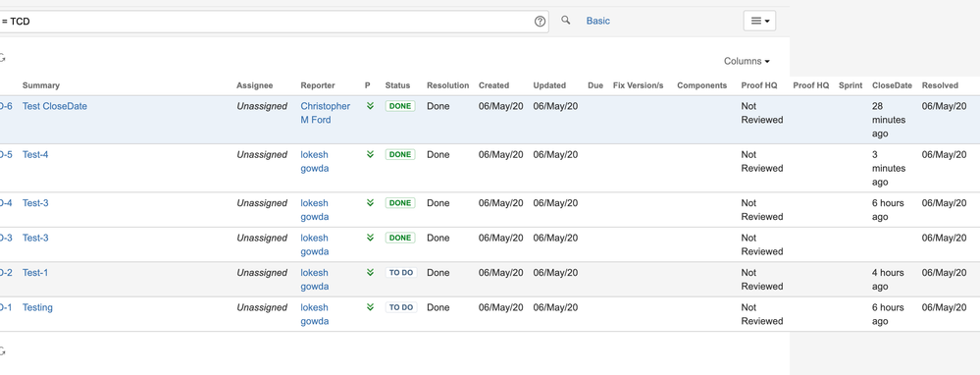The width and height of the screenshot is (980, 375).
Task: Open the Columns dropdown
Action: click(x=747, y=61)
